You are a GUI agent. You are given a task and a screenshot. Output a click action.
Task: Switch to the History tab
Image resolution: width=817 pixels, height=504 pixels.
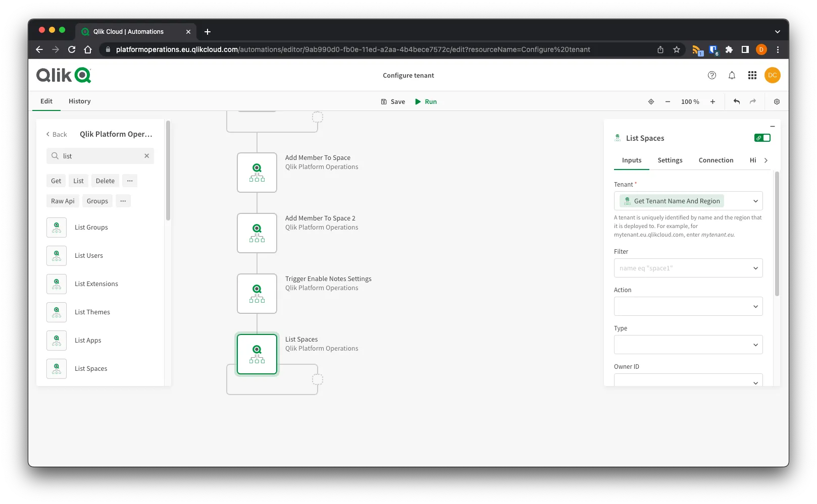pos(79,101)
